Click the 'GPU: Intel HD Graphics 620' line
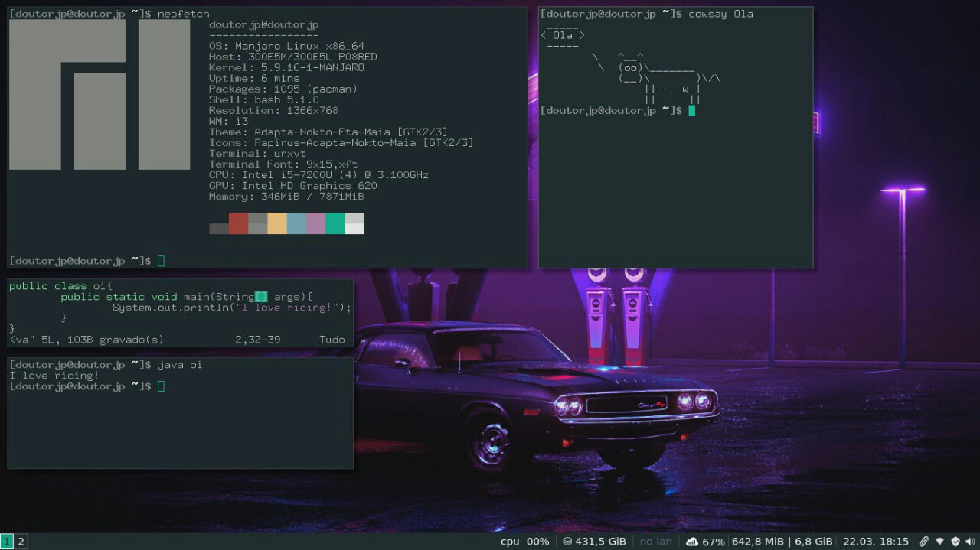Viewport: 980px width, 550px height. pyautogui.click(x=293, y=185)
